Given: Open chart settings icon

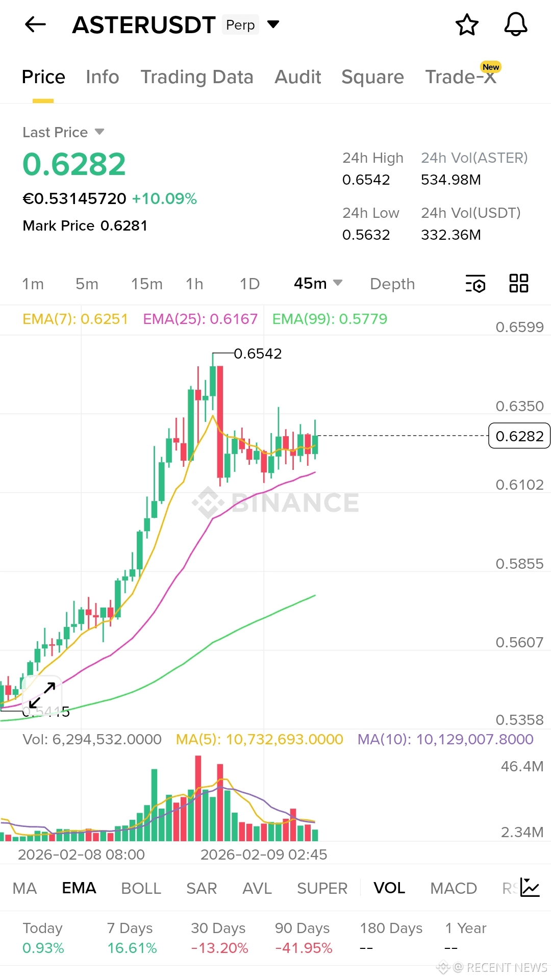Looking at the screenshot, I should pyautogui.click(x=475, y=284).
